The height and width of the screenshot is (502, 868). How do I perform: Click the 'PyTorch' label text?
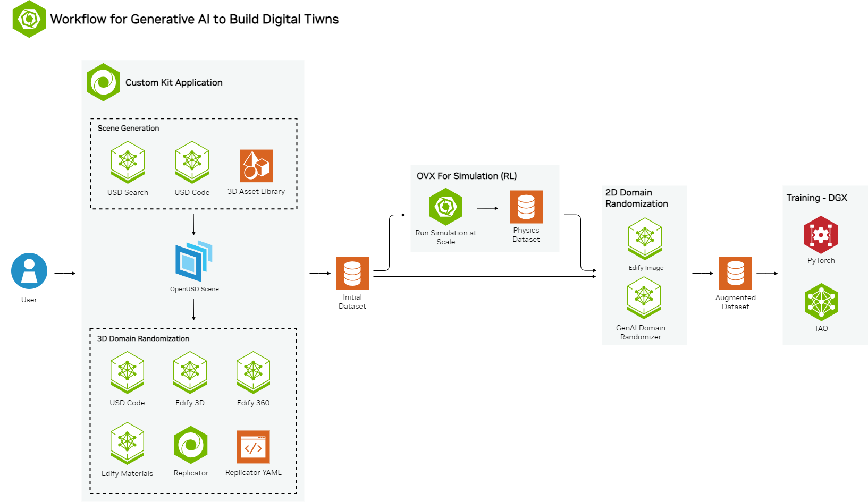click(821, 260)
